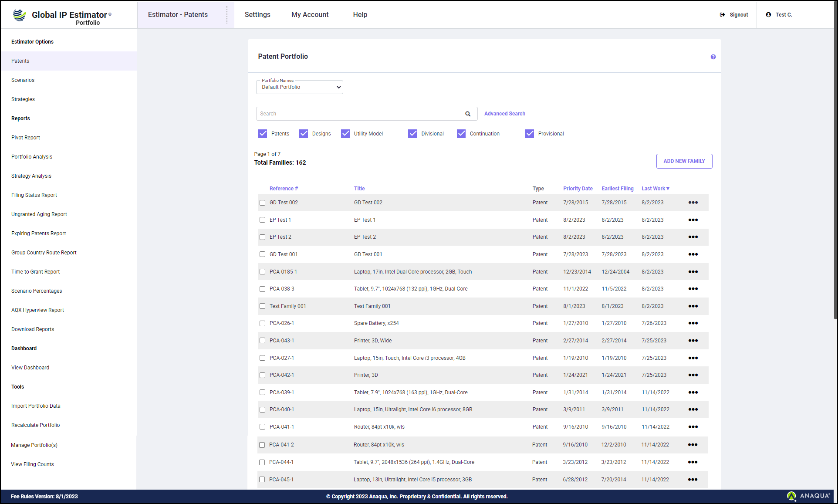The height and width of the screenshot is (504, 838).
Task: Open Pivot Report in sidebar
Action: tap(26, 138)
